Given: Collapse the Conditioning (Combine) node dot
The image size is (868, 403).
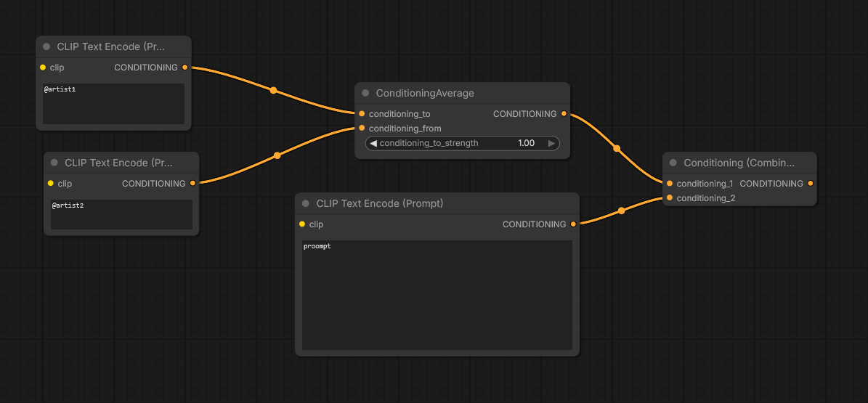Looking at the screenshot, I should (x=673, y=163).
